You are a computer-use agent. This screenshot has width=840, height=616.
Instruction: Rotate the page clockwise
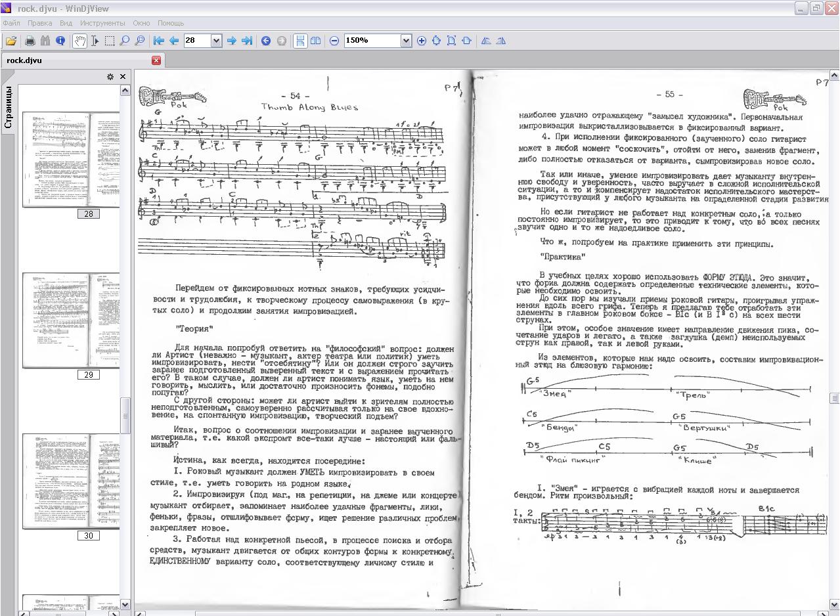tap(501, 41)
